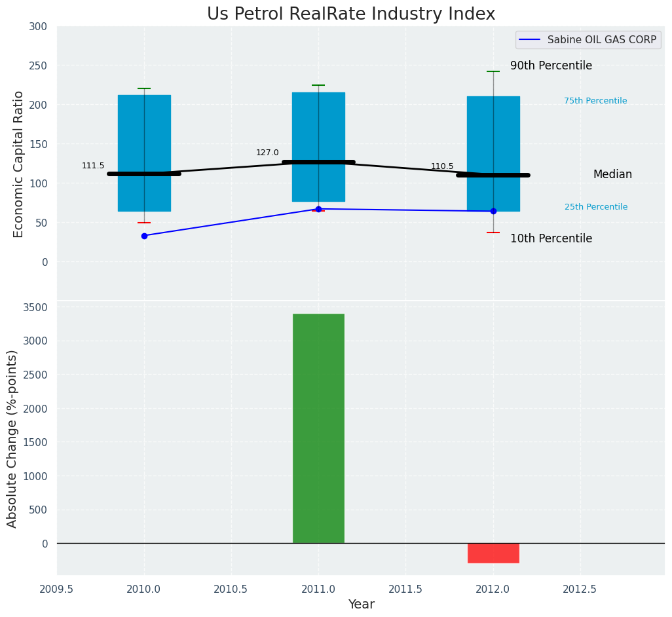
Task: Click the chart title Us Petrol RealRate Industry Index
Action: coord(351,14)
